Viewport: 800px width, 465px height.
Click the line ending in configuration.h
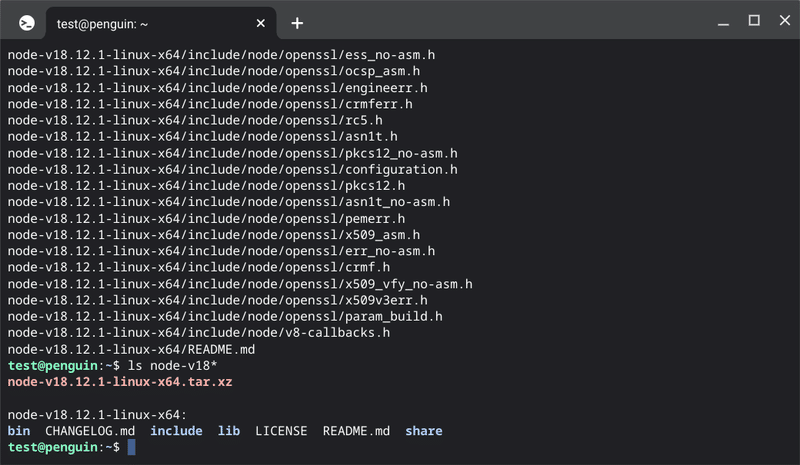pos(233,169)
